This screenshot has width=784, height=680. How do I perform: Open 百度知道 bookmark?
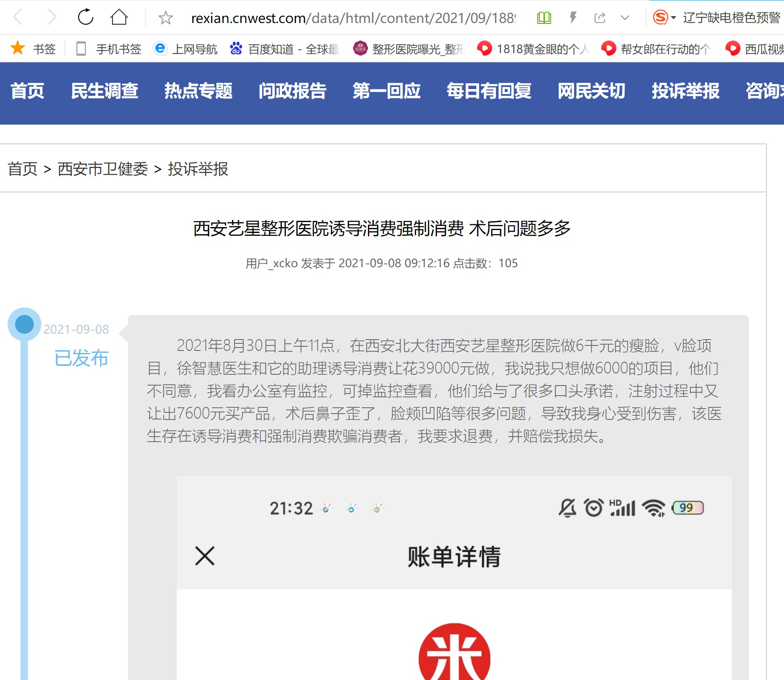point(284,49)
